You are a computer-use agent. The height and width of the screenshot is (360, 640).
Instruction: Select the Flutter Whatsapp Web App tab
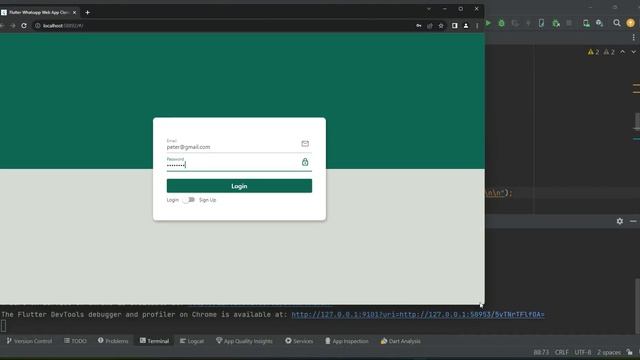coord(39,13)
